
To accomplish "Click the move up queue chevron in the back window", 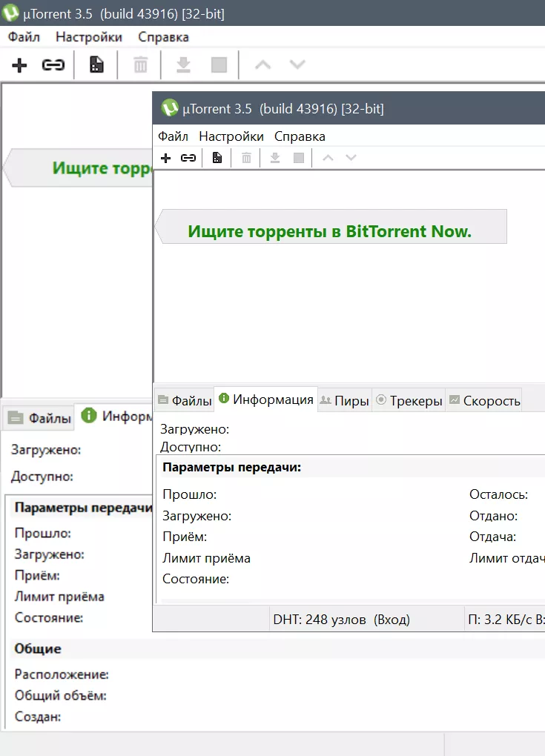I will pyautogui.click(x=262, y=64).
